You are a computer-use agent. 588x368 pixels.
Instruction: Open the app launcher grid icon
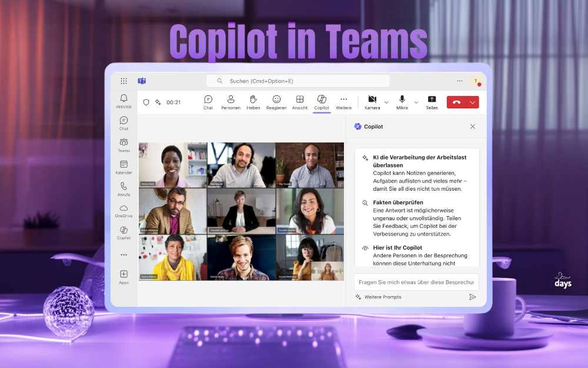click(x=123, y=81)
